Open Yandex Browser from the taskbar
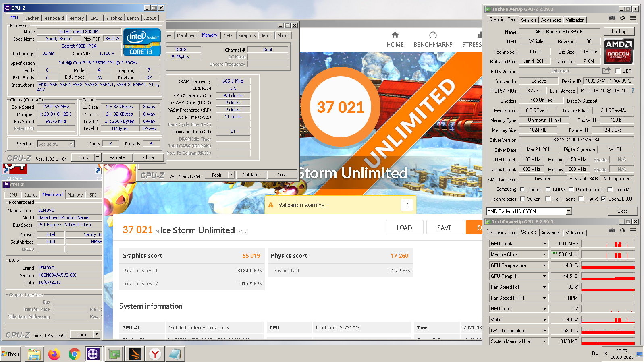The image size is (644, 362). [155, 354]
